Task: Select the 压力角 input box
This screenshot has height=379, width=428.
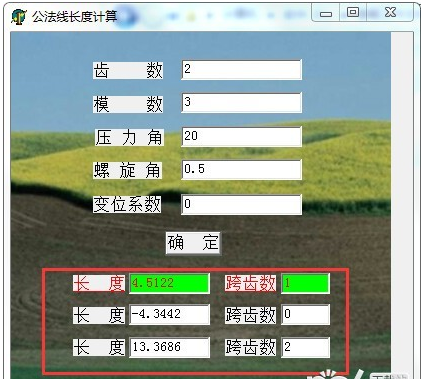Action: 242,136
